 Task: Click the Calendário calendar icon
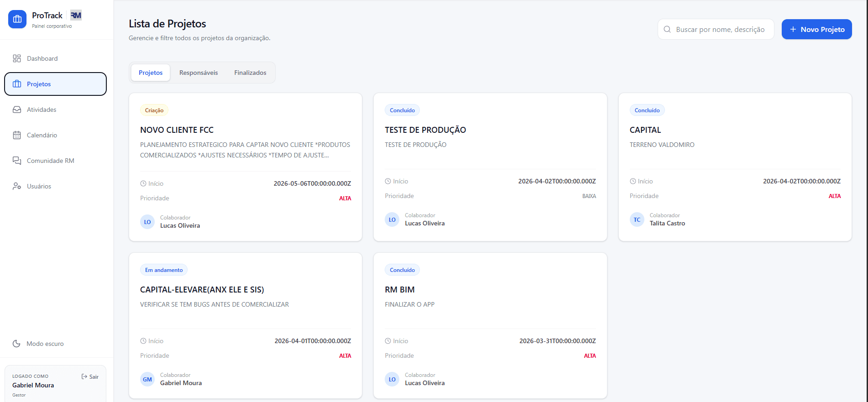pyautogui.click(x=17, y=135)
